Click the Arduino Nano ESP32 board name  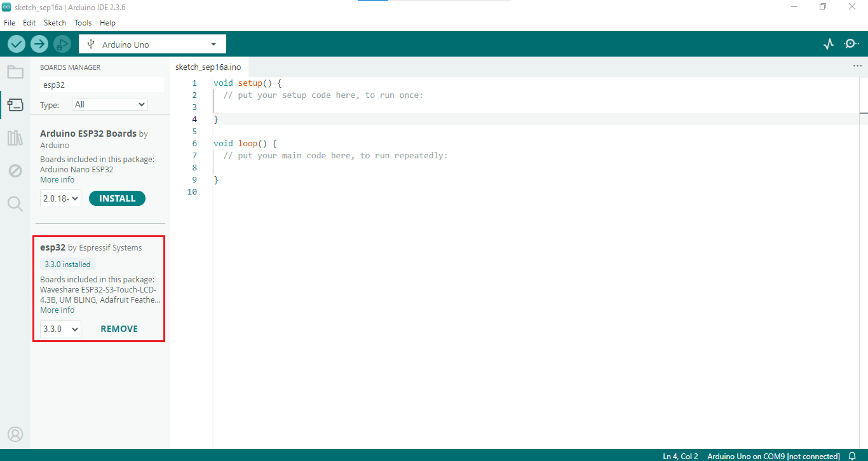pos(77,170)
